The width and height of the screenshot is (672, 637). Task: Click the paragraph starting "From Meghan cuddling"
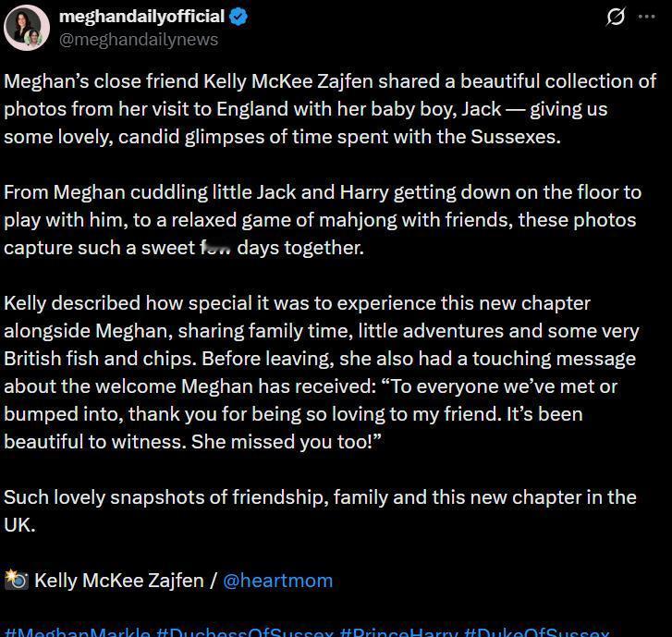click(x=323, y=220)
